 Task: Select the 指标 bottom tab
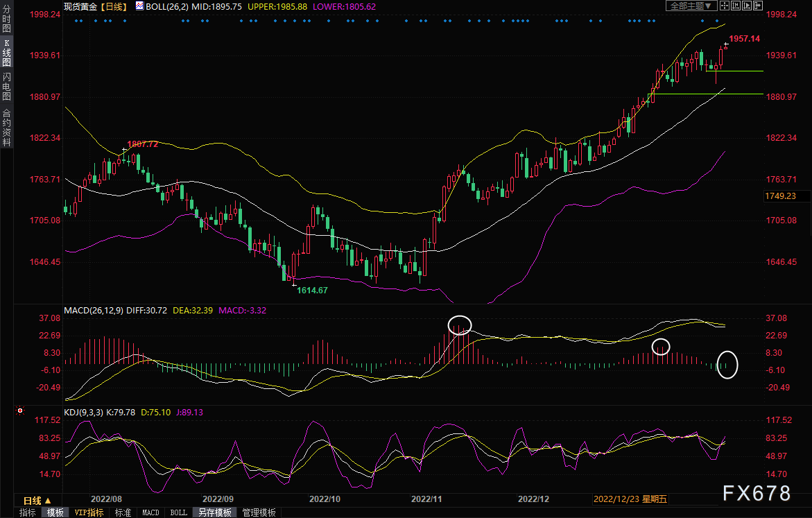tap(28, 512)
